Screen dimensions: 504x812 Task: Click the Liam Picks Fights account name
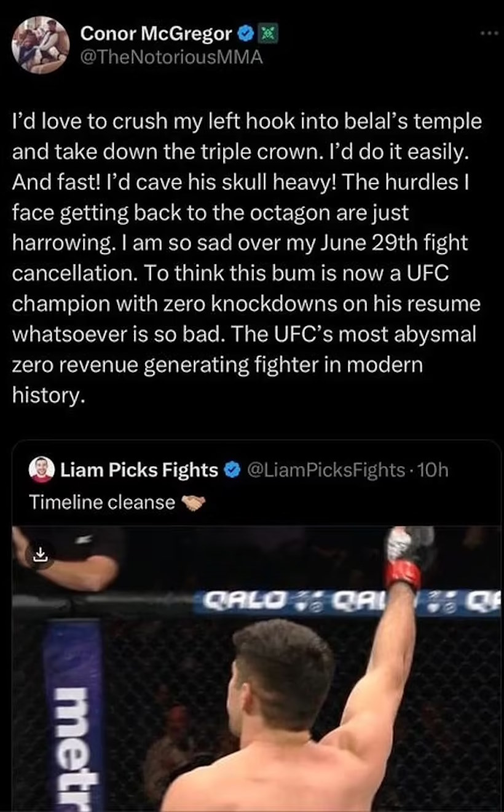[x=138, y=471]
